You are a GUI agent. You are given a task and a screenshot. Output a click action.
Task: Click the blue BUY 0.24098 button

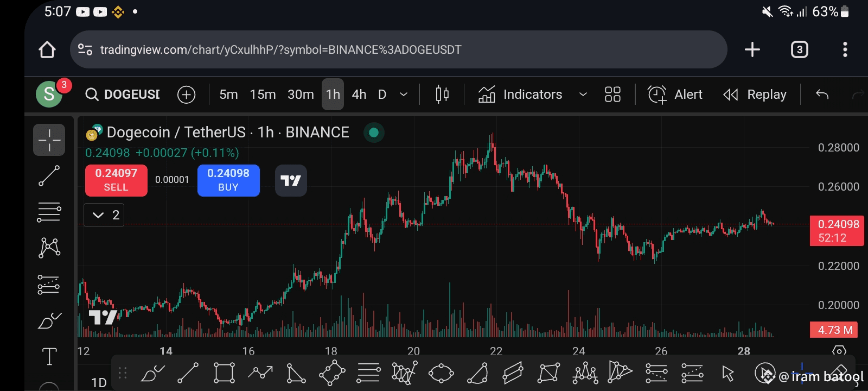click(x=228, y=180)
